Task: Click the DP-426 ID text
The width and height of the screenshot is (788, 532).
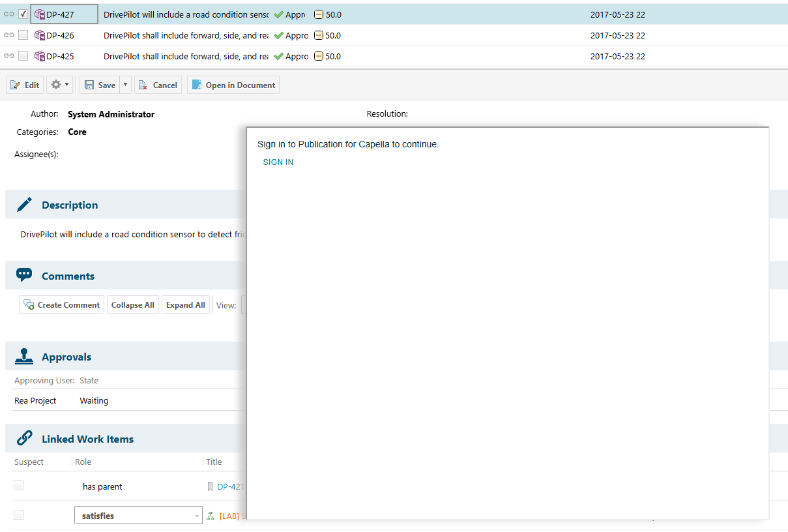Action: tap(60, 35)
